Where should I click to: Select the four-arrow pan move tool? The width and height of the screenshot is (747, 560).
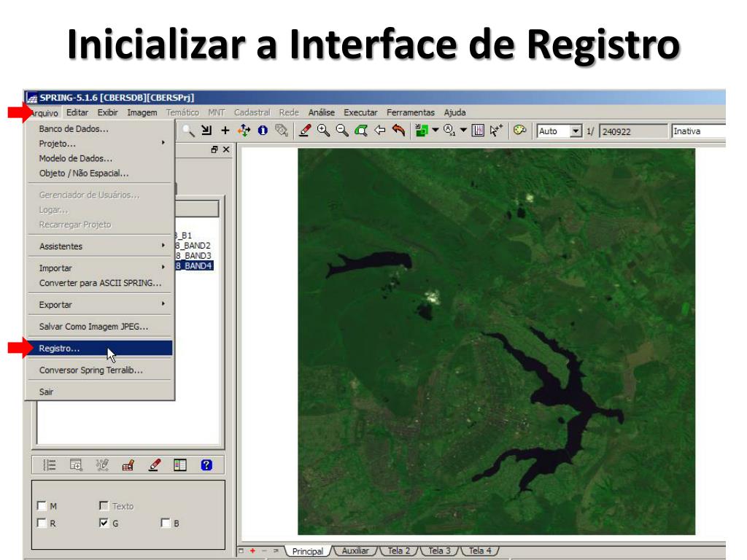(244, 131)
